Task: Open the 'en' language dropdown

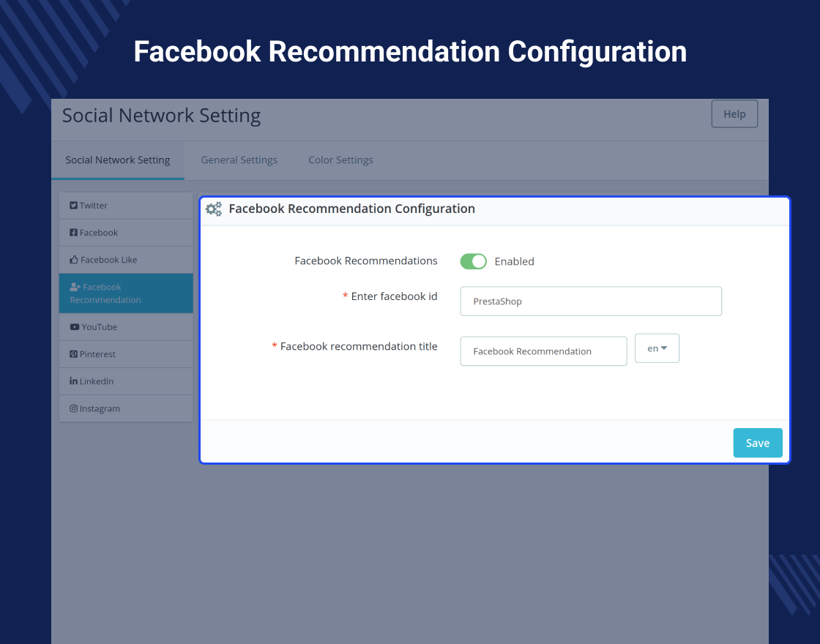Action: pyautogui.click(x=657, y=348)
